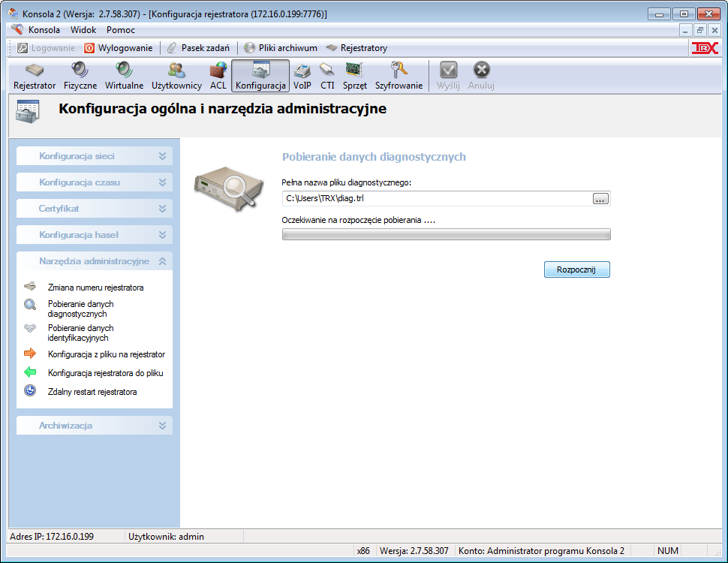The image size is (728, 563).
Task: Restore the inner MDI child window
Action: [x=700, y=31]
